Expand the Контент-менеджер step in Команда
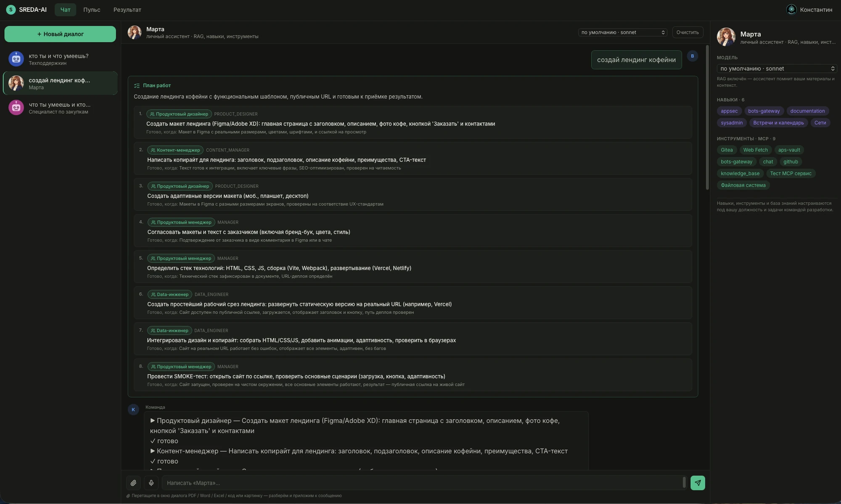 tap(153, 451)
